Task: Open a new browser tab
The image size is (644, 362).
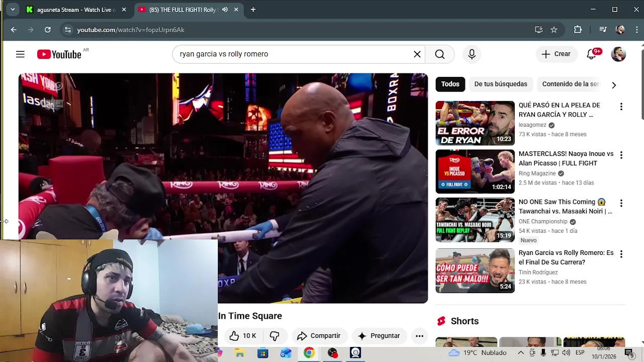Action: [x=253, y=10]
